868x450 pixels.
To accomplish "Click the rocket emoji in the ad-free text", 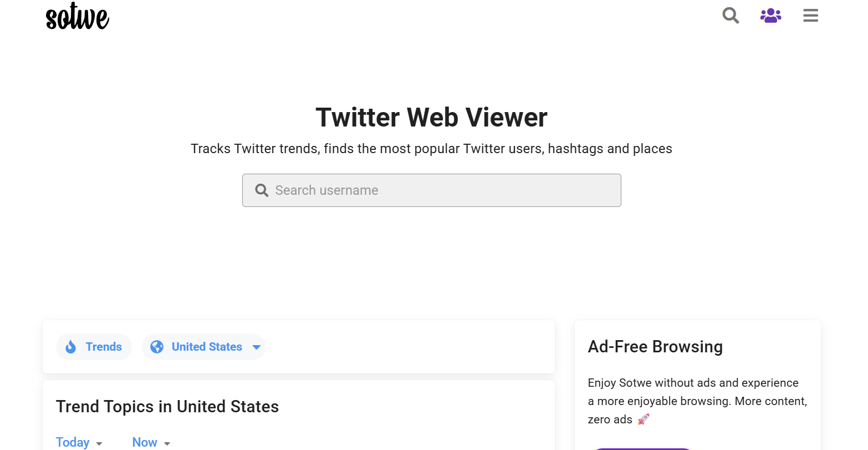I will (x=643, y=419).
